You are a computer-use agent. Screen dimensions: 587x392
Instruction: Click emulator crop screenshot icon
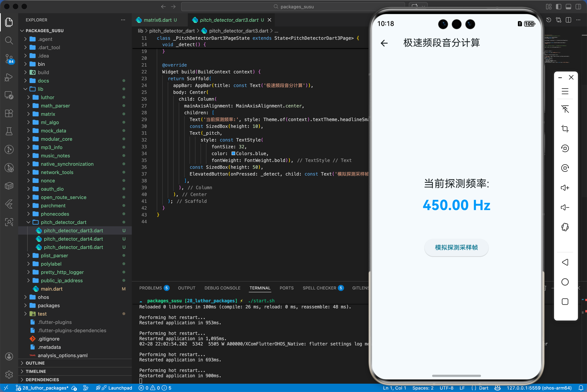(565, 129)
